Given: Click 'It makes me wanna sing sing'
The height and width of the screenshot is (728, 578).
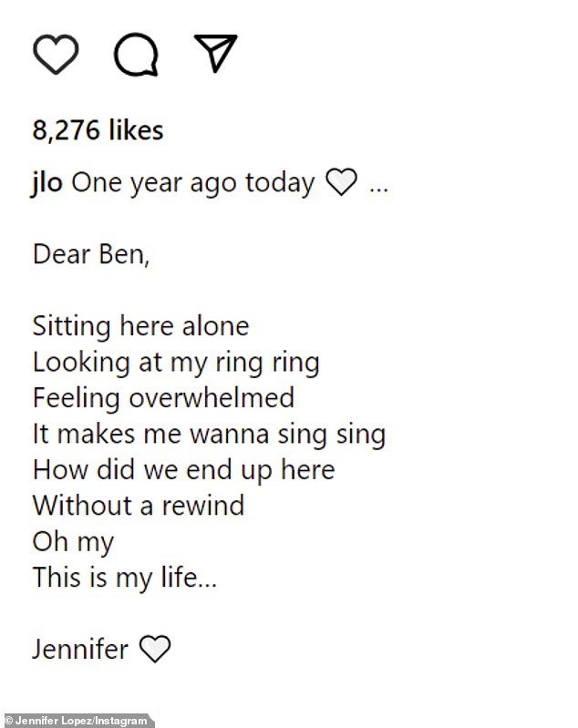Looking at the screenshot, I should (x=209, y=435).
